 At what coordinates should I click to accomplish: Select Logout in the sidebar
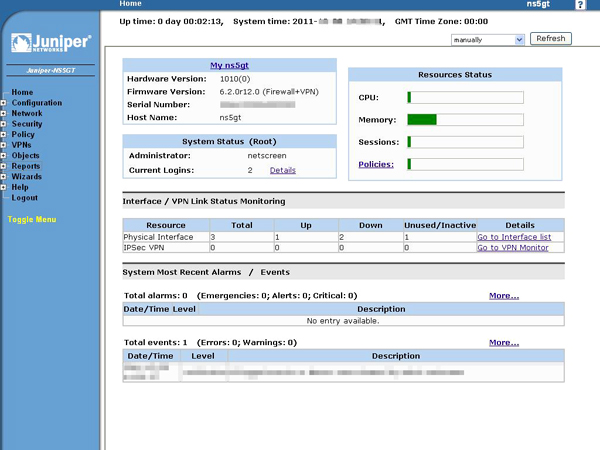24,198
